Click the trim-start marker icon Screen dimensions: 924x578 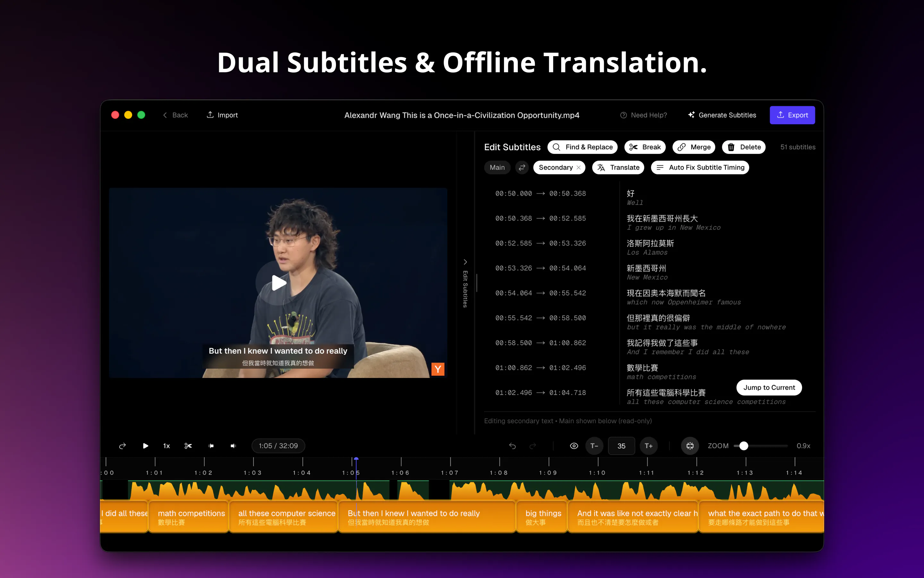pyautogui.click(x=211, y=446)
